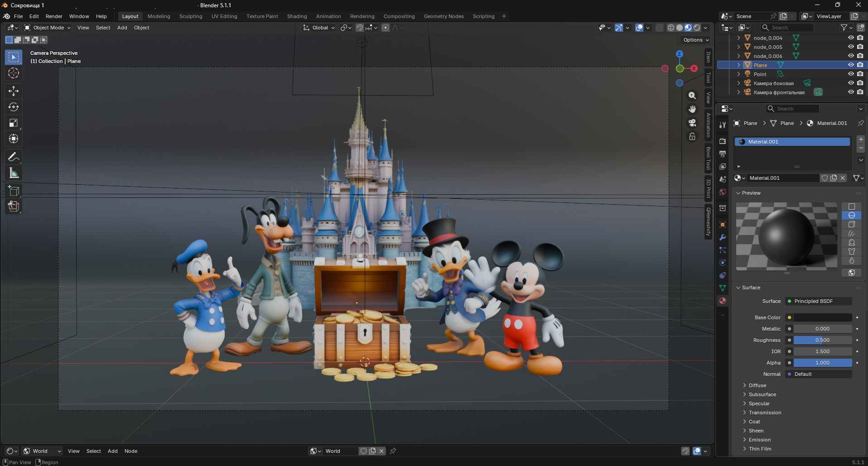
Task: Open the Bool Tool sidebar tab
Action: tap(709, 158)
